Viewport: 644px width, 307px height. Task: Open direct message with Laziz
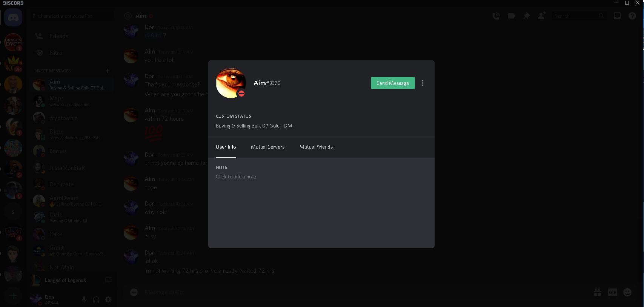tap(72, 217)
